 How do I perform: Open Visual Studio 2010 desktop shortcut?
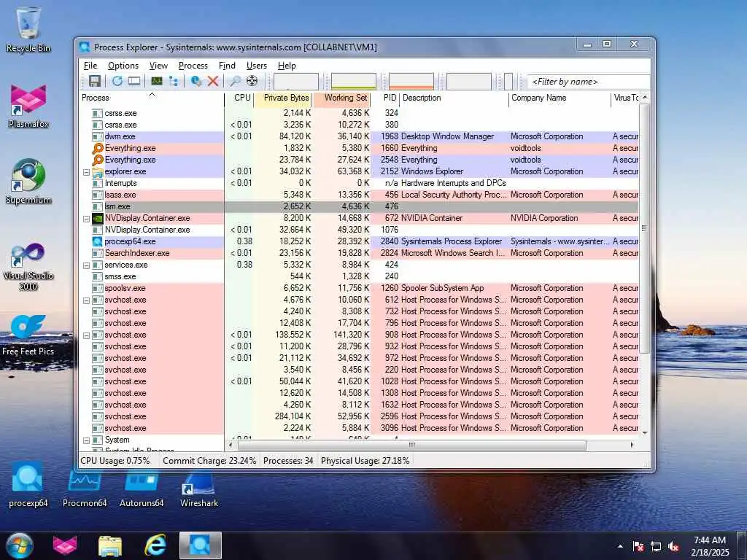click(x=28, y=267)
